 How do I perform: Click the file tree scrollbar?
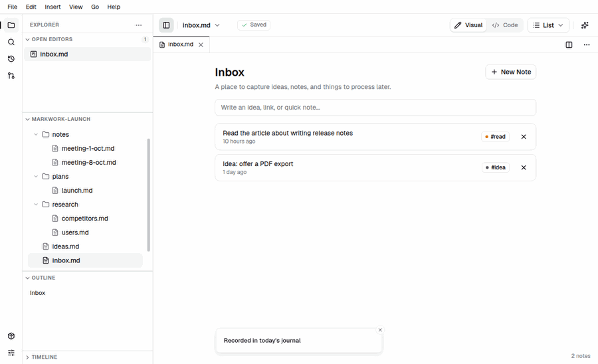click(148, 195)
